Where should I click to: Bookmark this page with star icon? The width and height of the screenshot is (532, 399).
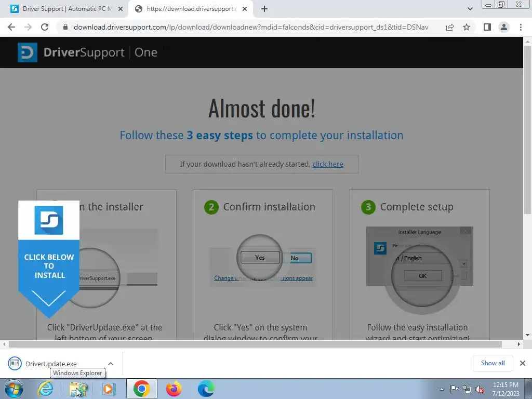point(467,27)
